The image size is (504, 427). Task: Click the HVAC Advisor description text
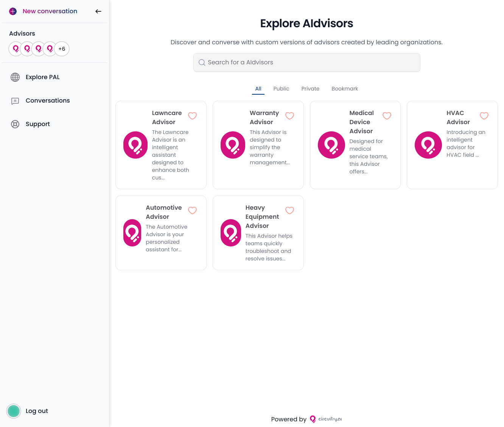tap(466, 143)
